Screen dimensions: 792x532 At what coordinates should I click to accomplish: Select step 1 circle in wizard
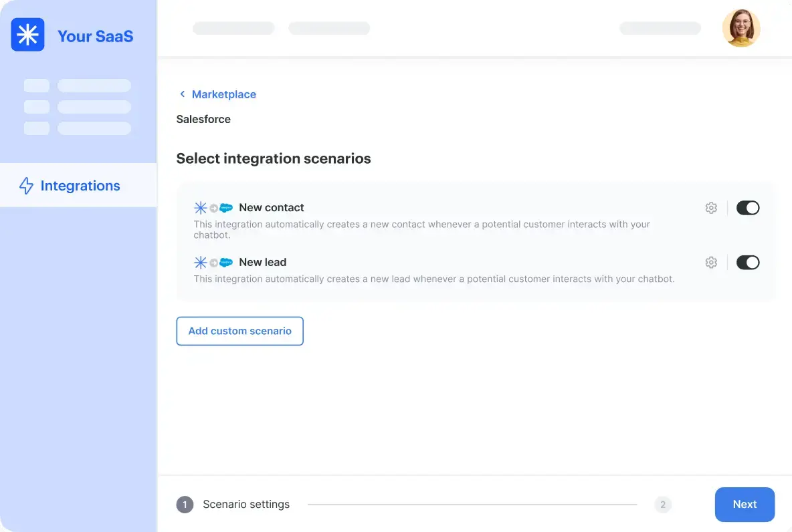(185, 505)
